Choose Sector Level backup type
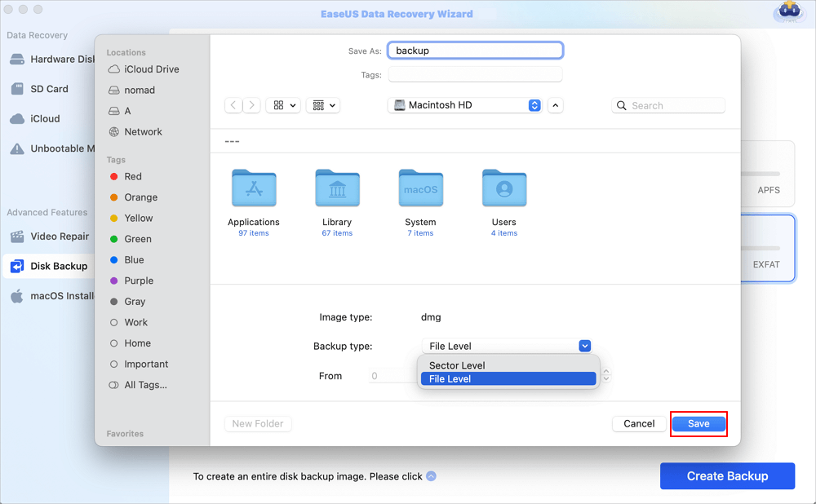Image resolution: width=816 pixels, height=504 pixels. [457, 365]
